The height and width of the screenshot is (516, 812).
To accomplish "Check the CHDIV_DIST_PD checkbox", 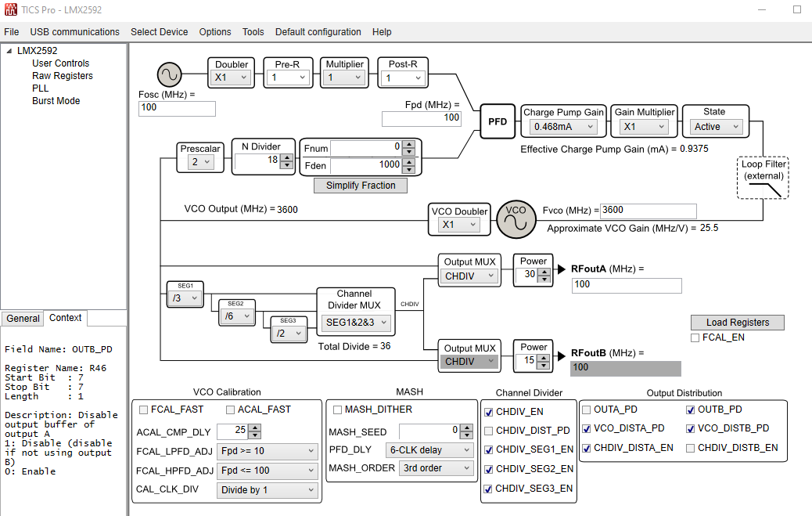I will pos(488,431).
